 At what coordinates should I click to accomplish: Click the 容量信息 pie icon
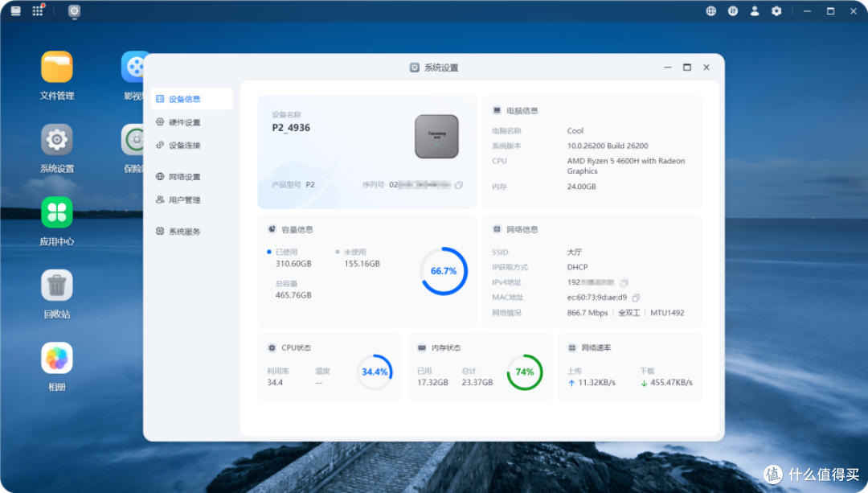(x=272, y=229)
